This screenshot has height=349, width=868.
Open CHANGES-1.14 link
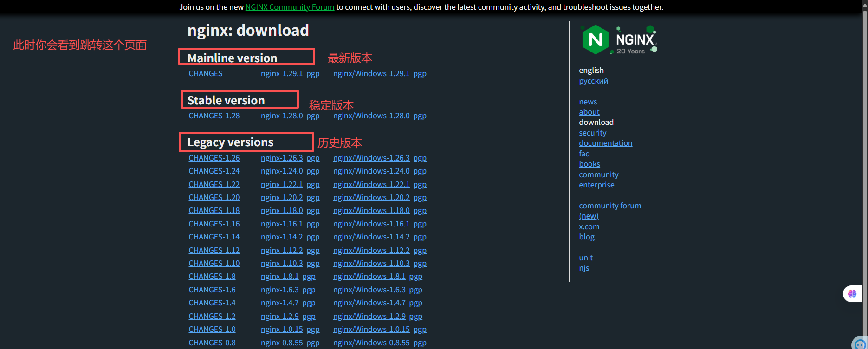tap(214, 237)
